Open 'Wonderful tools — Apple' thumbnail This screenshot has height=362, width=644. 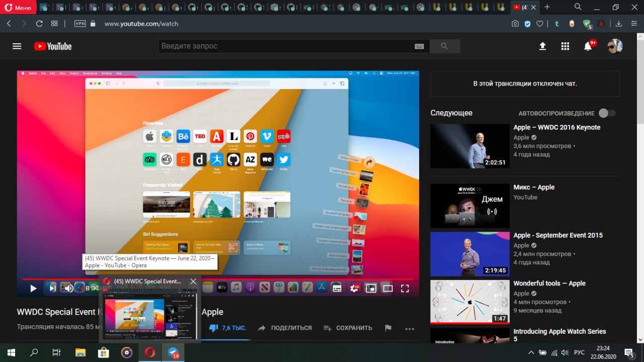470,302
